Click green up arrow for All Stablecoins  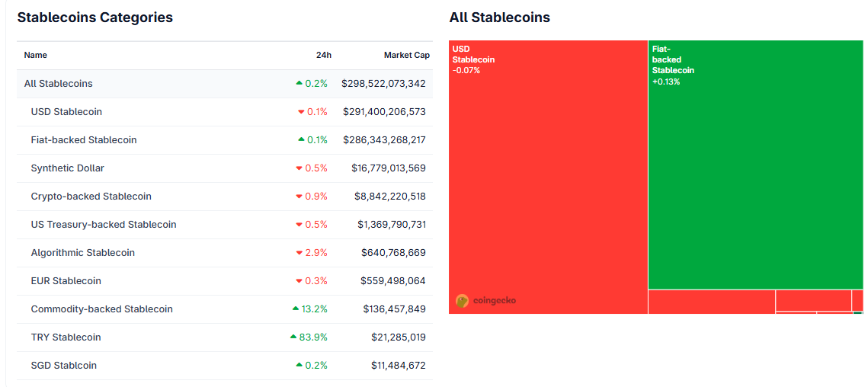point(299,83)
